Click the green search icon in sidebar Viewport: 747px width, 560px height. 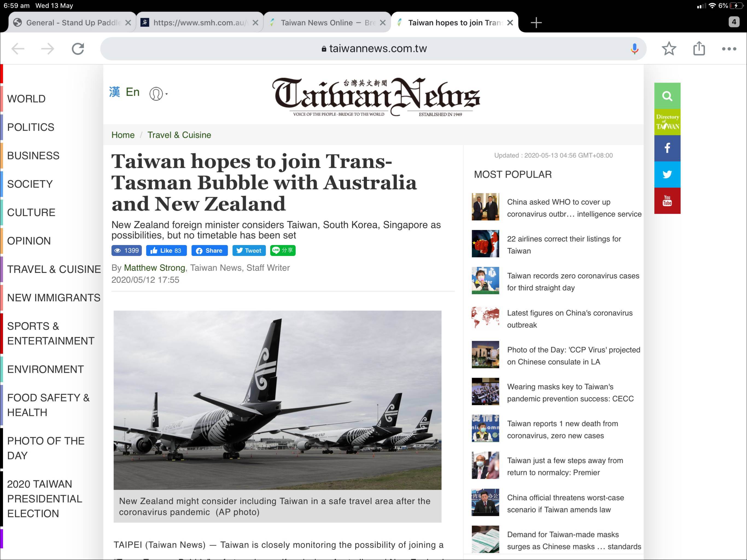pos(667,96)
